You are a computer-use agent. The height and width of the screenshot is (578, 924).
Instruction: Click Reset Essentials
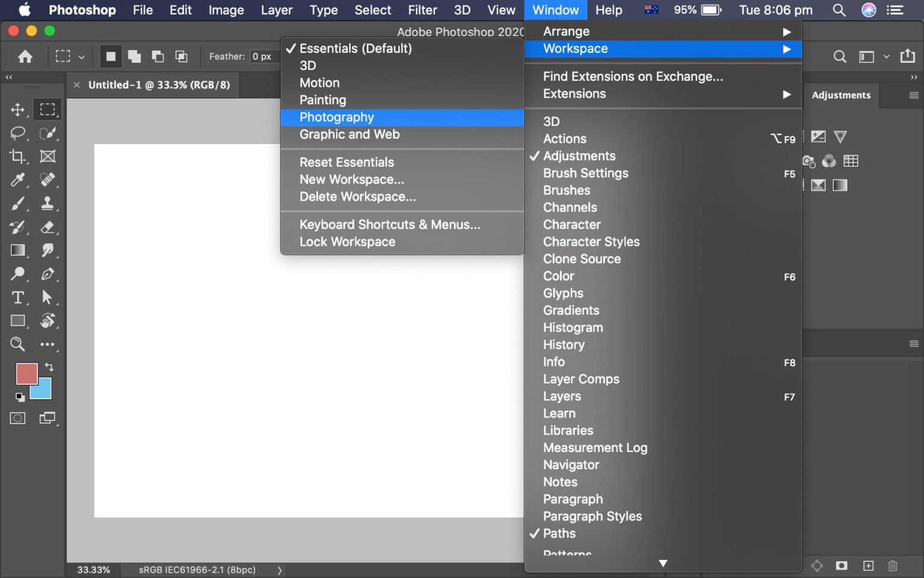click(346, 163)
